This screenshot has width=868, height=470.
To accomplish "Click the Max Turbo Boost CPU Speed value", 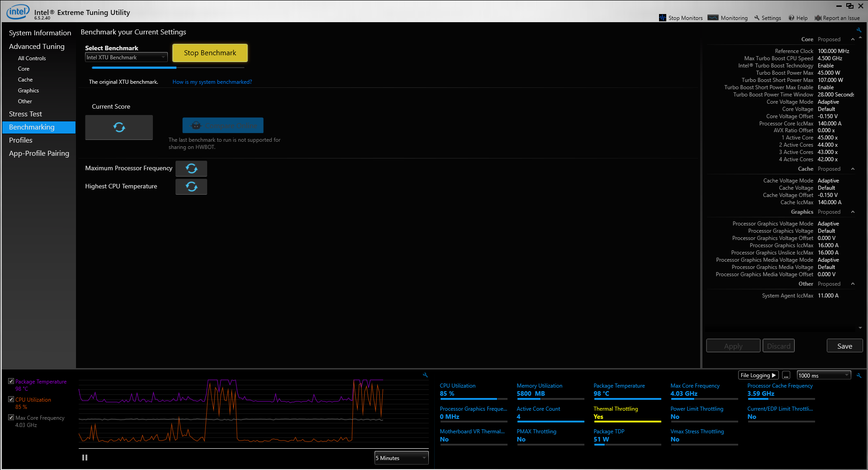I will click(830, 58).
